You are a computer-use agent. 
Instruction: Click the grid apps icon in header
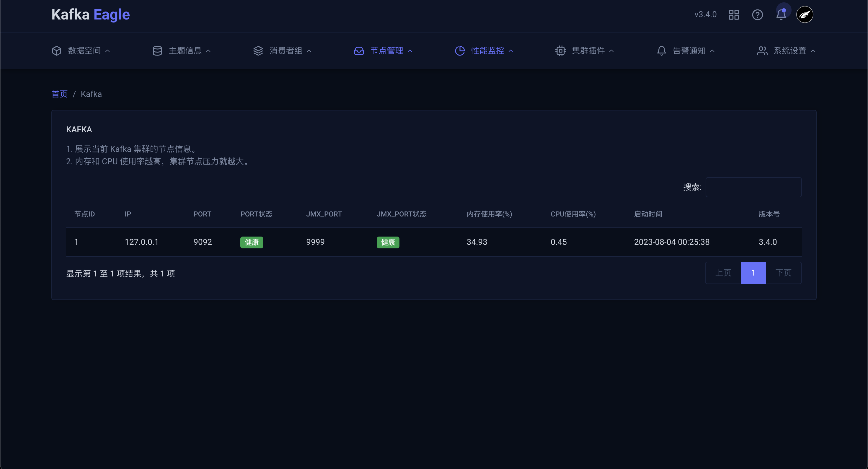point(734,15)
